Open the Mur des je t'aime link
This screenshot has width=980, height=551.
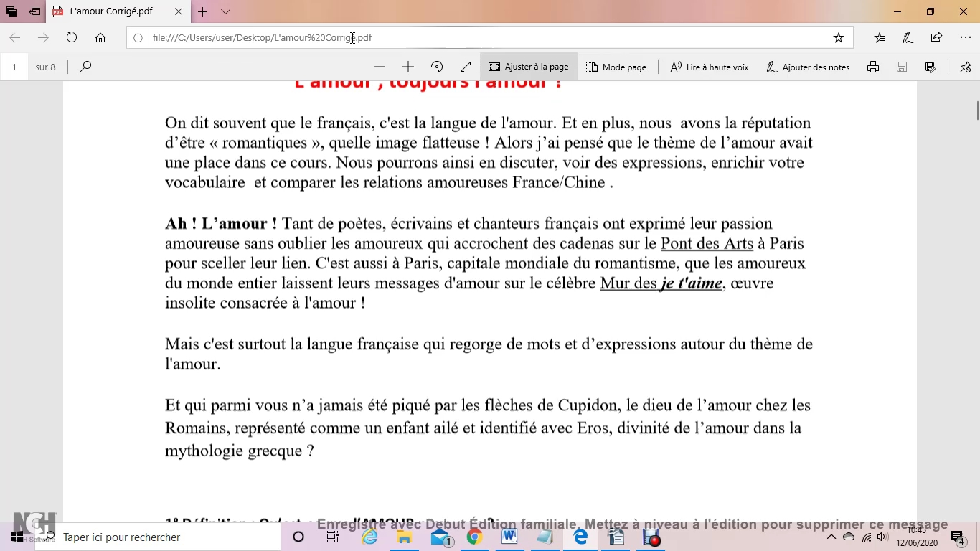[x=661, y=283]
